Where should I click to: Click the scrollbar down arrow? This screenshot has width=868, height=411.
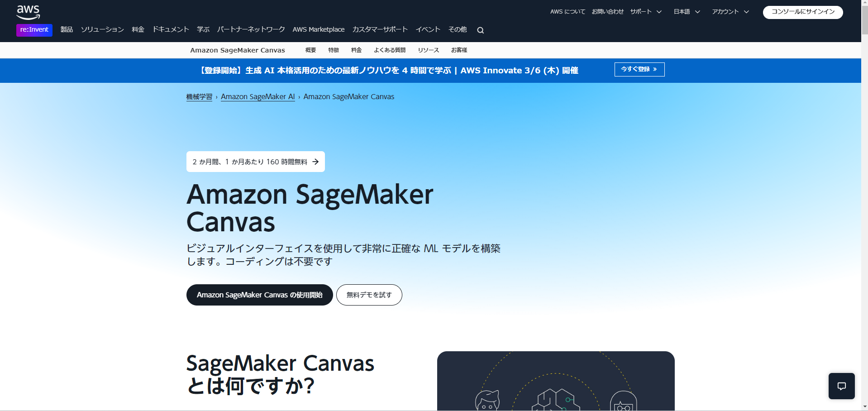(x=864, y=407)
